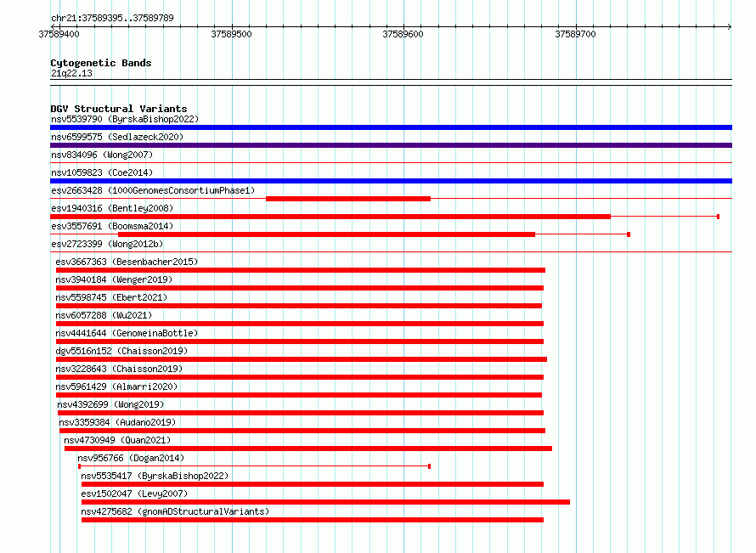Screen dimensions: 756x553
Task: Click the blue bar below nsv5539790
Action: pyautogui.click(x=391, y=127)
